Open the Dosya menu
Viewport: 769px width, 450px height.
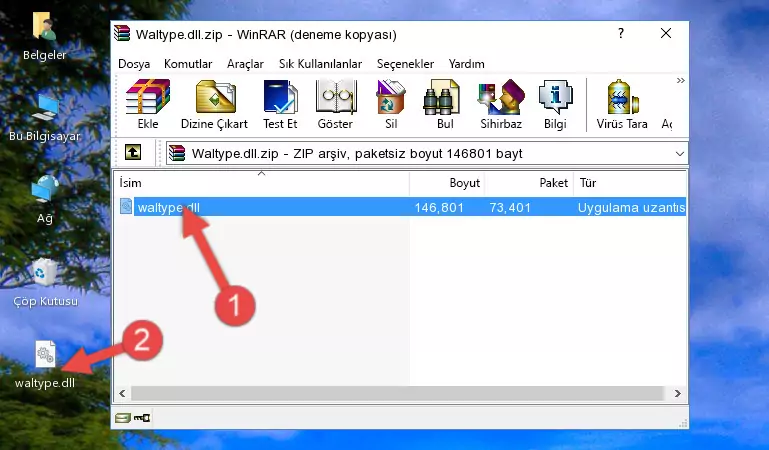coord(134,64)
